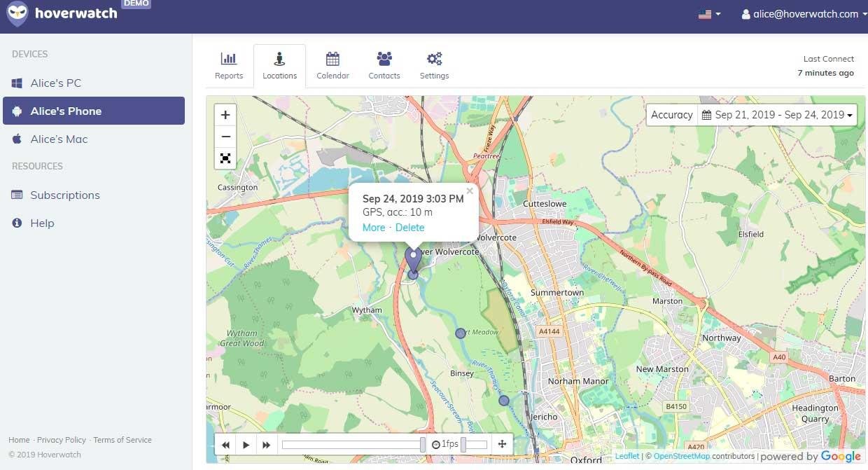Enter fullscreen map view
The width and height of the screenshot is (868, 470).
pos(225,158)
